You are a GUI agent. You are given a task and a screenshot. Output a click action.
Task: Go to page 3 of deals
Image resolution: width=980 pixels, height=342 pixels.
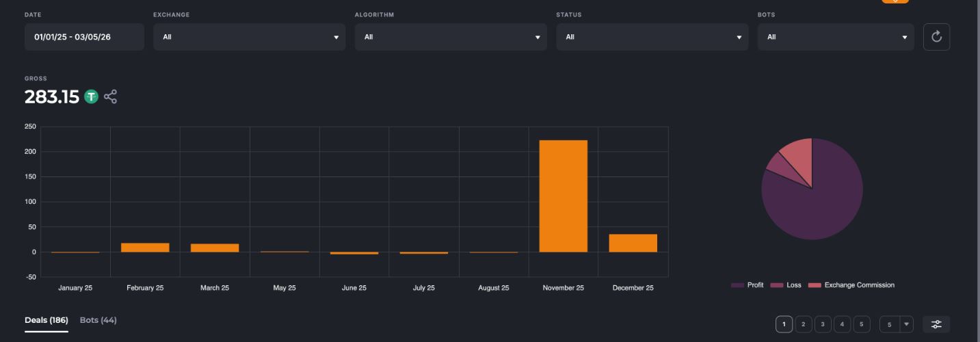(823, 324)
